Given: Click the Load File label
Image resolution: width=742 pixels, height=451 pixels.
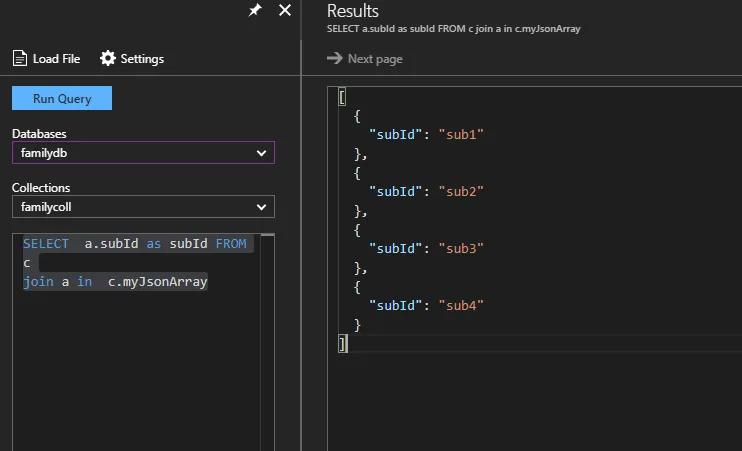Looking at the screenshot, I should 56,59.
